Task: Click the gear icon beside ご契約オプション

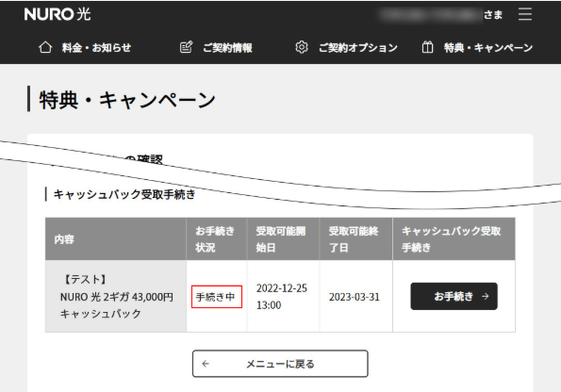Action: [302, 47]
